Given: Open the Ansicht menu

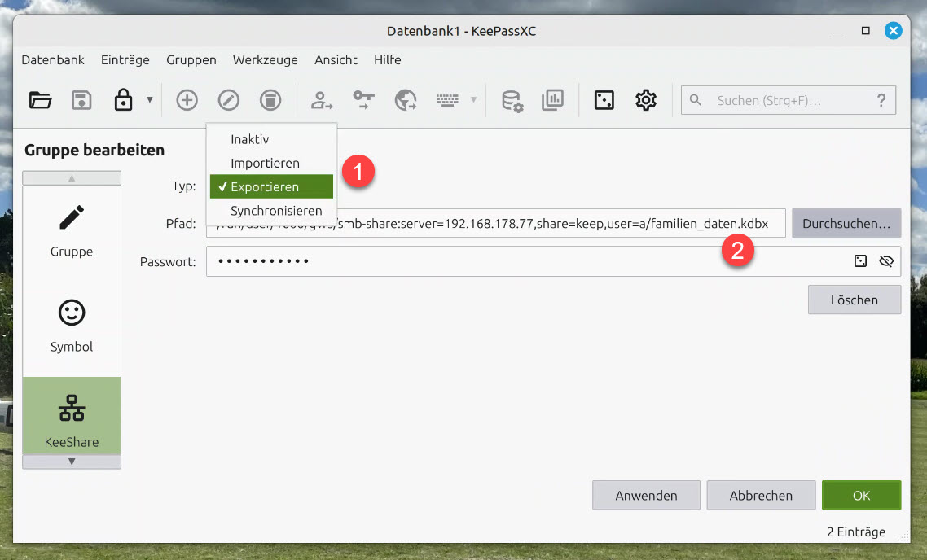Looking at the screenshot, I should tap(336, 59).
